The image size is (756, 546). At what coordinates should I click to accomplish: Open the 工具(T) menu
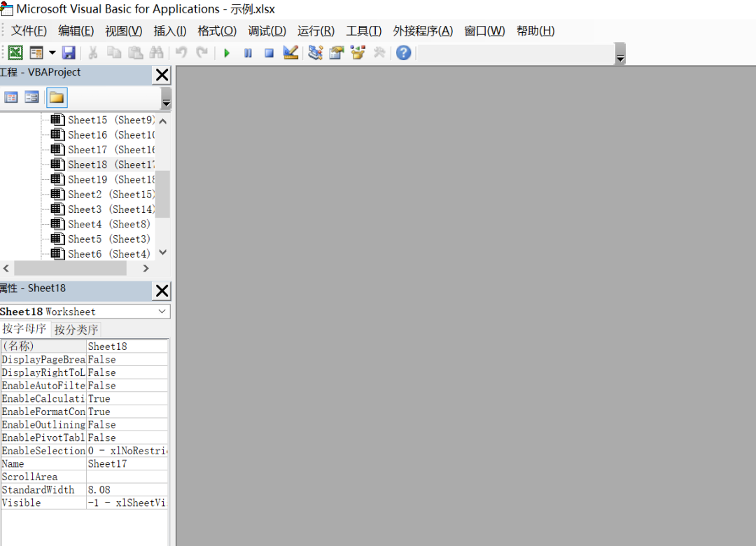pos(363,31)
